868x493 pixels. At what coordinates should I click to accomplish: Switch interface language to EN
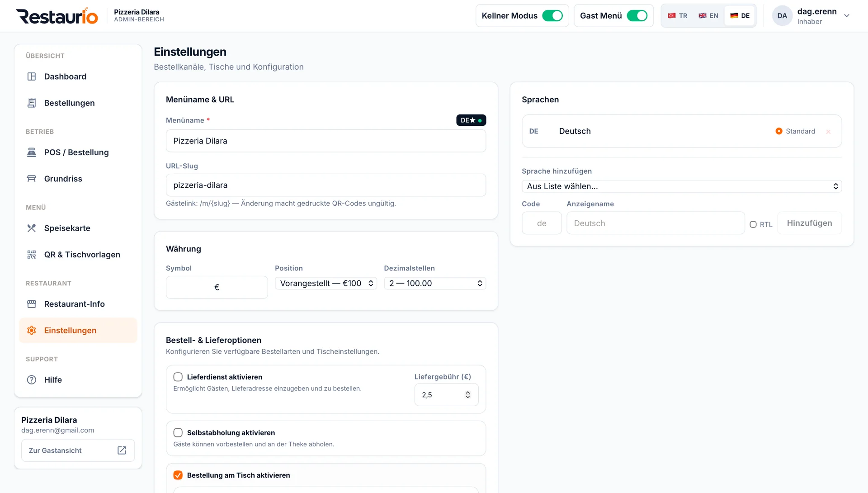708,16
